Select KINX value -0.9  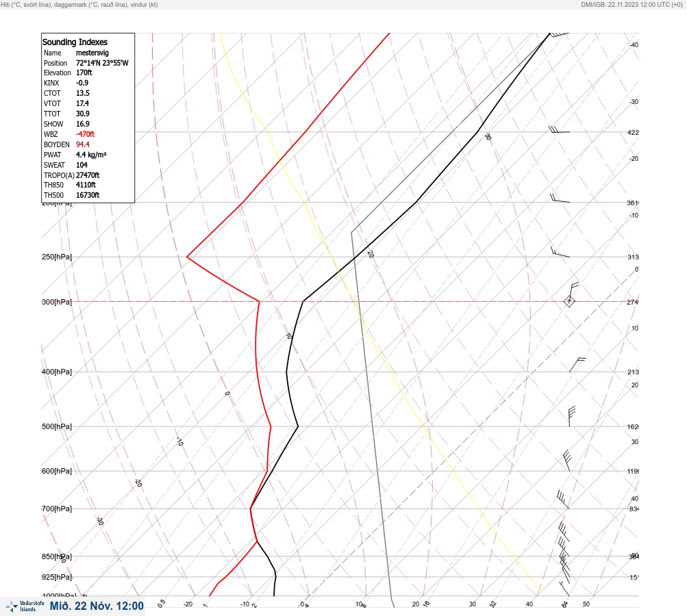(82, 83)
